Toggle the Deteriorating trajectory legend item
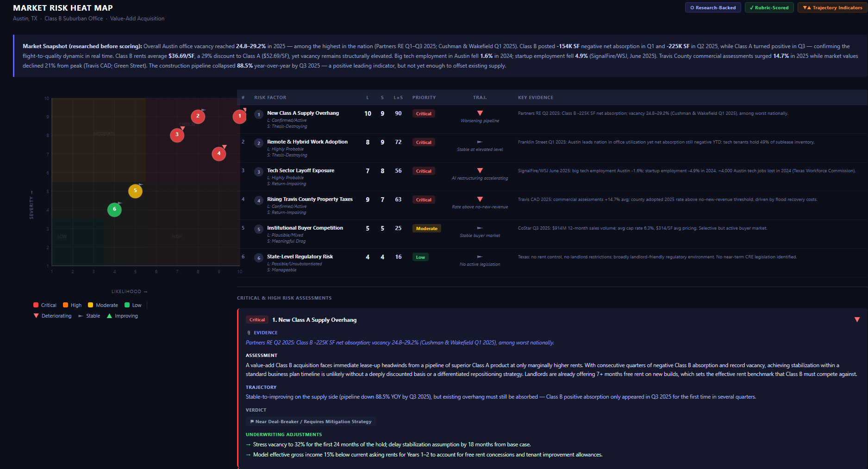The width and height of the screenshot is (868, 469). 52,316
